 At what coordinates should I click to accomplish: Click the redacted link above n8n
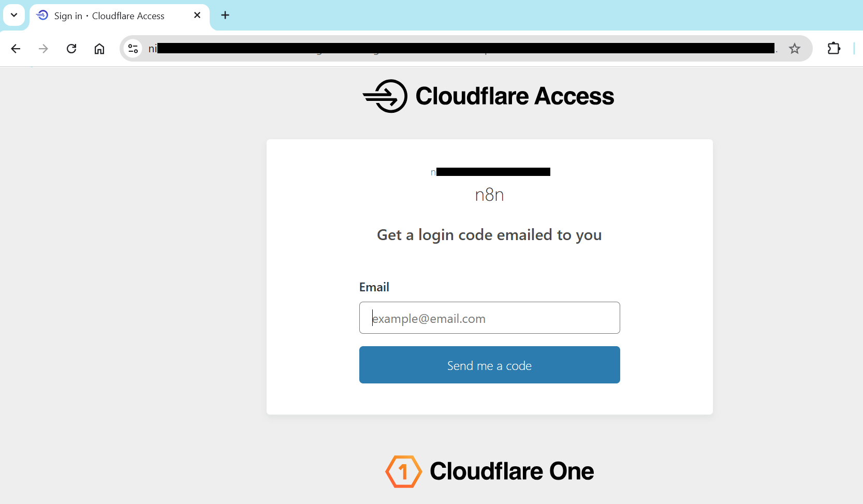(x=490, y=172)
